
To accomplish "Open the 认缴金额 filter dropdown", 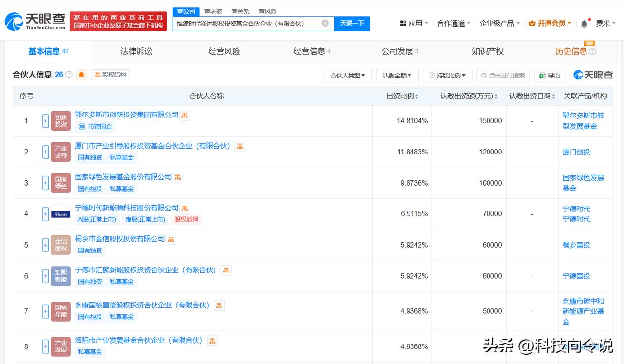I will click(397, 76).
